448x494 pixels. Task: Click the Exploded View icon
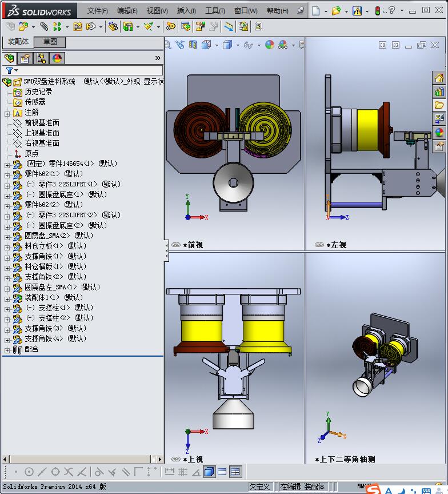200,26
